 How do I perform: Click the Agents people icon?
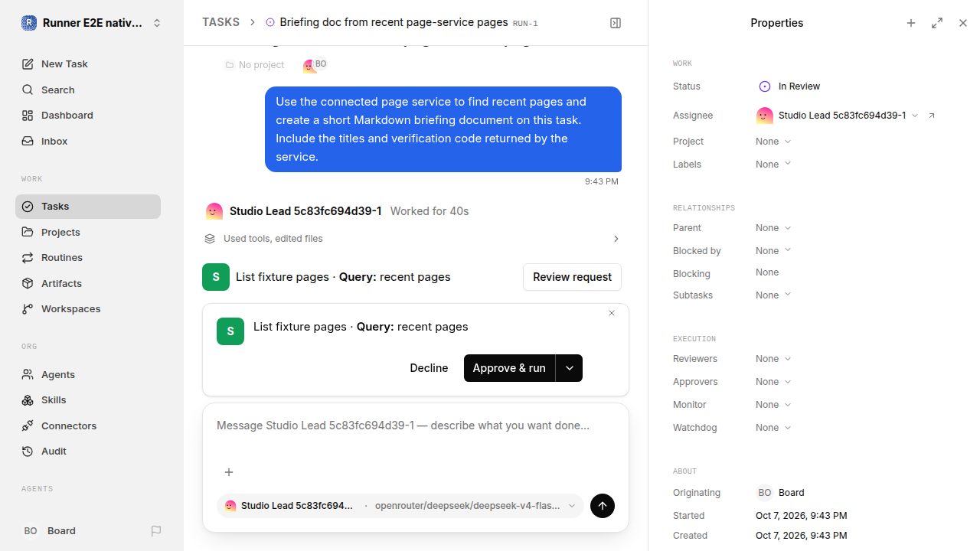pyautogui.click(x=28, y=375)
